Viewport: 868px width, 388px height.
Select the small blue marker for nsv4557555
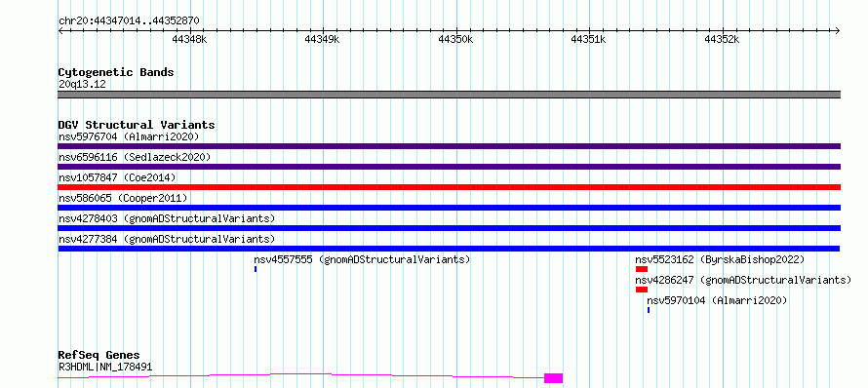click(256, 269)
